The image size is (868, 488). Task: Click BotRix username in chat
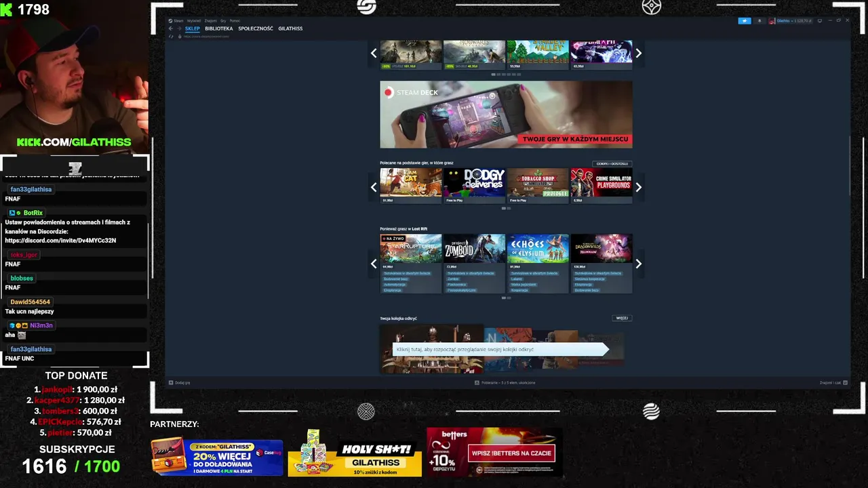point(33,213)
